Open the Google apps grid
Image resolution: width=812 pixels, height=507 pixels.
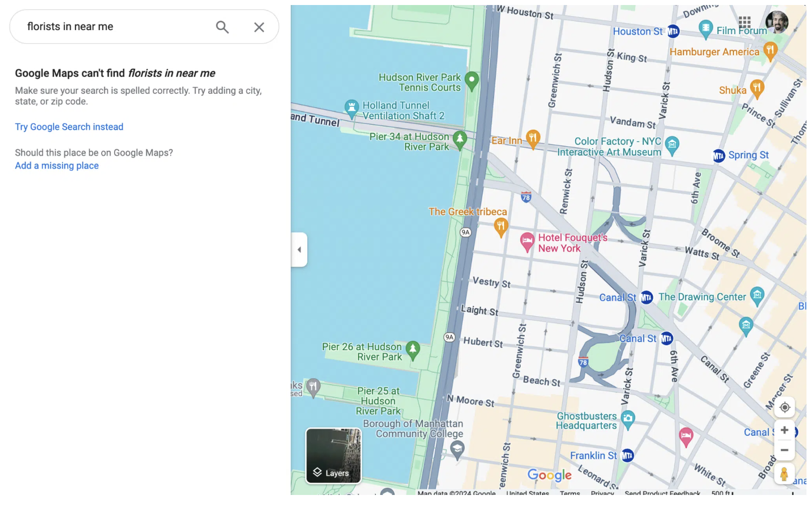[x=744, y=22]
